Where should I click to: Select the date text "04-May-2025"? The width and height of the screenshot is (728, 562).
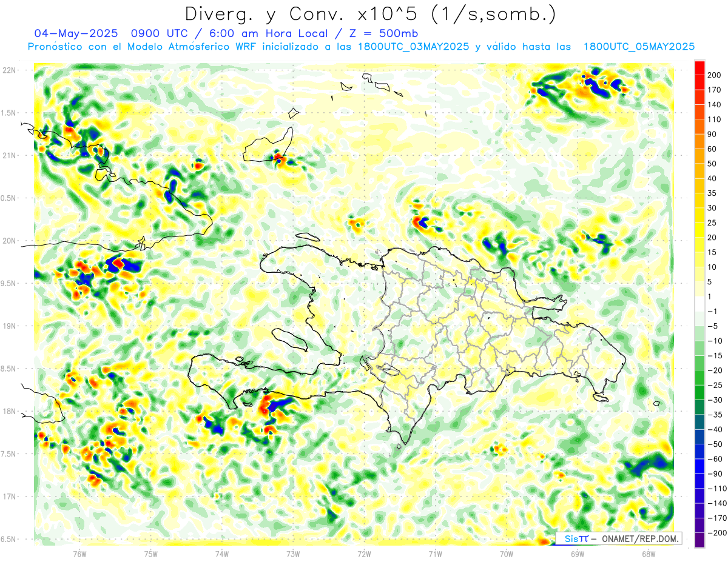click(75, 33)
